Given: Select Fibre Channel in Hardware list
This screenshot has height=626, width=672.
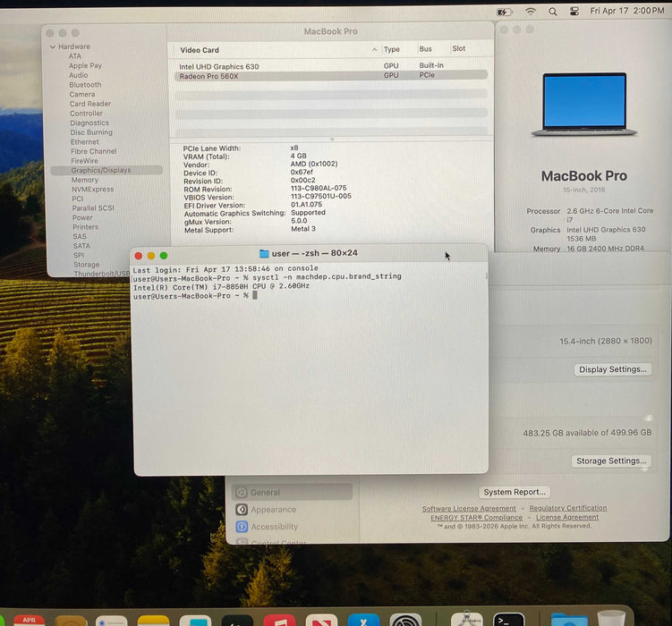Looking at the screenshot, I should pyautogui.click(x=93, y=151).
